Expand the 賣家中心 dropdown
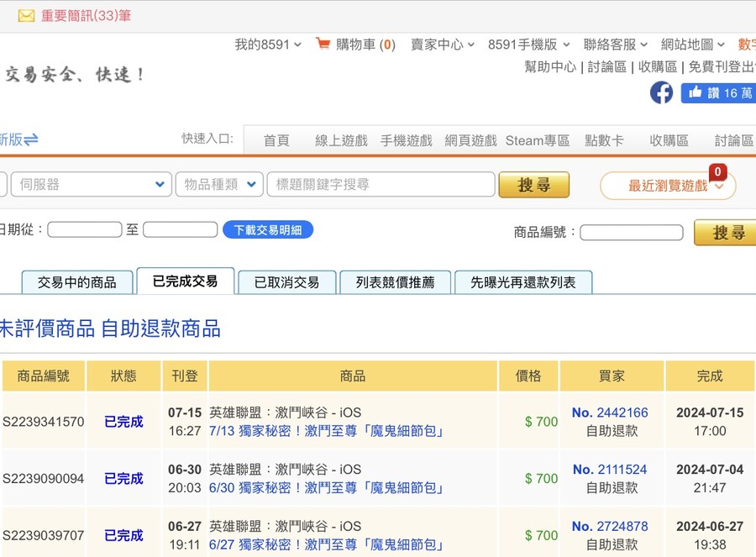This screenshot has height=557, width=756. tap(443, 45)
